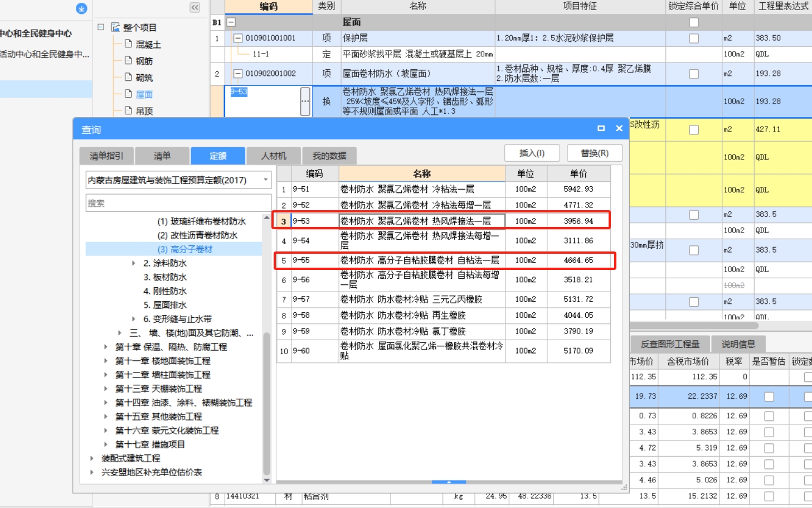This screenshot has width=812, height=508.
Task: Open the 吊顶 document icon in tree
Action: pos(128,110)
